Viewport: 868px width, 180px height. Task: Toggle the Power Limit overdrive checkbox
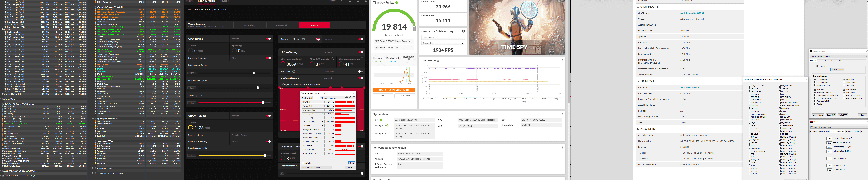[x=844, y=80]
